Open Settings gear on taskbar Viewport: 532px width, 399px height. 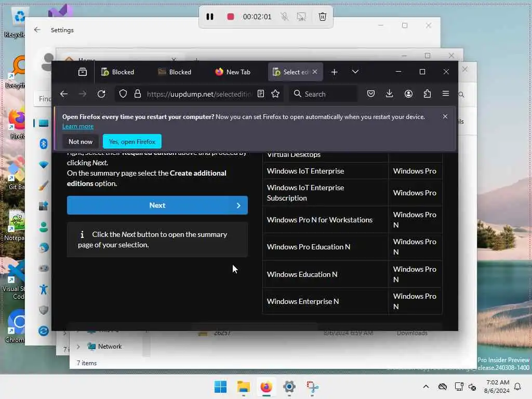(x=289, y=387)
